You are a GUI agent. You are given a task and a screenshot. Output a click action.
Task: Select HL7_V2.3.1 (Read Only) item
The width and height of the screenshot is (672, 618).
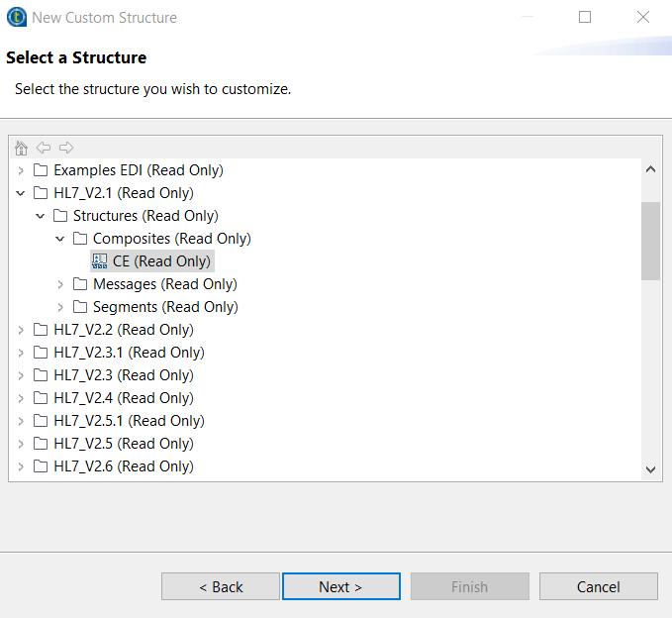point(129,353)
